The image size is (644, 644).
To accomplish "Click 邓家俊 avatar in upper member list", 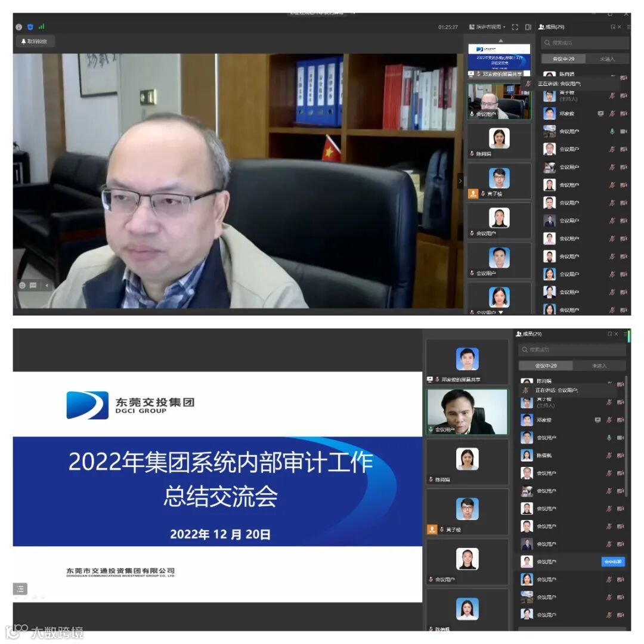I will pyautogui.click(x=549, y=113).
